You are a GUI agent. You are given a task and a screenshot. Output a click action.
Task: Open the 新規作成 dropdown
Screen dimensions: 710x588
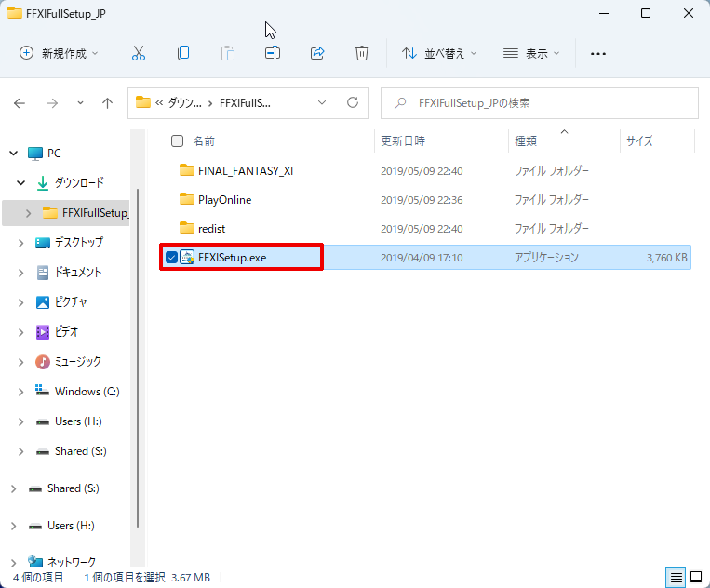click(x=59, y=53)
